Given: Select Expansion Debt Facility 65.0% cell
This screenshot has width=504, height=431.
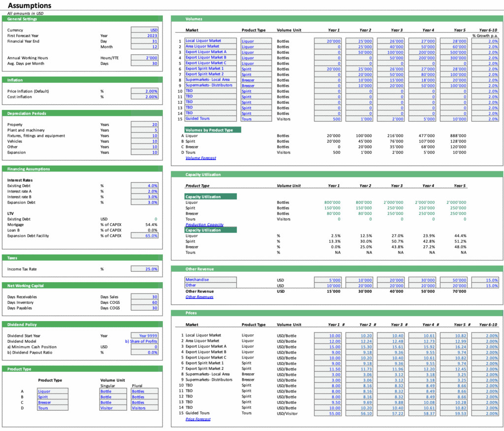Looking at the screenshot, I should coord(145,236).
